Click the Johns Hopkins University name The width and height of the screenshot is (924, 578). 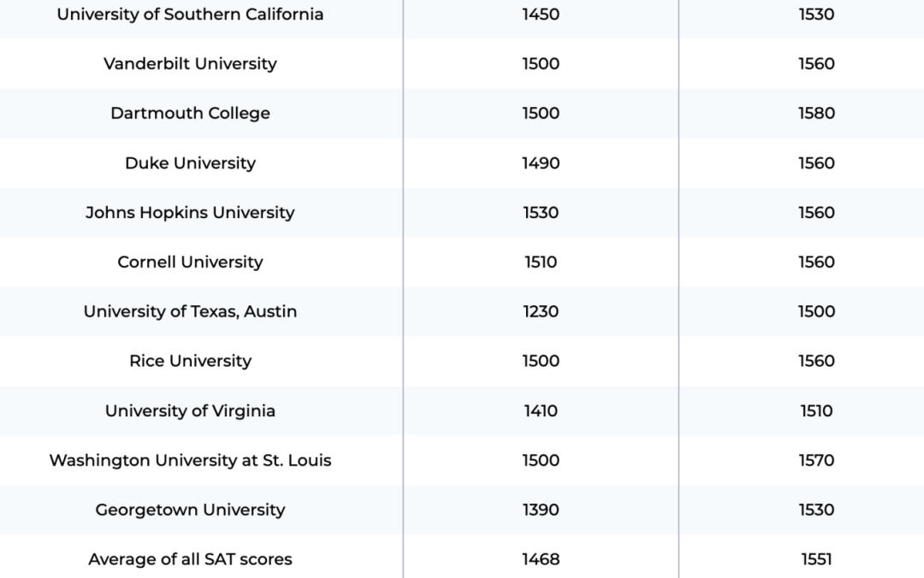pyautogui.click(x=190, y=213)
